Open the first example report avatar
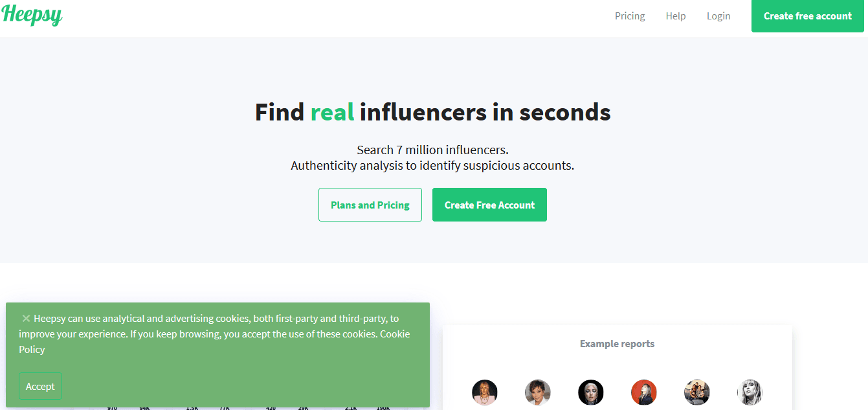Image resolution: width=868 pixels, height=410 pixels. point(485,393)
